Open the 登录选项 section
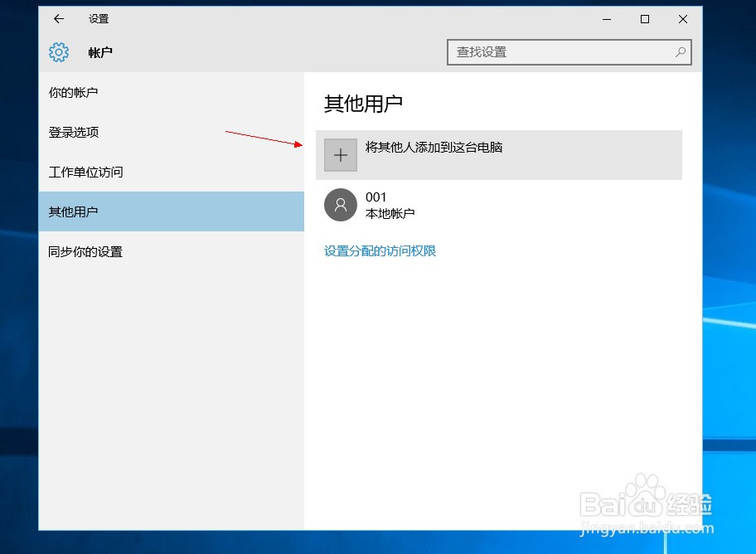Viewport: 756px width, 554px height. pyautogui.click(x=171, y=132)
